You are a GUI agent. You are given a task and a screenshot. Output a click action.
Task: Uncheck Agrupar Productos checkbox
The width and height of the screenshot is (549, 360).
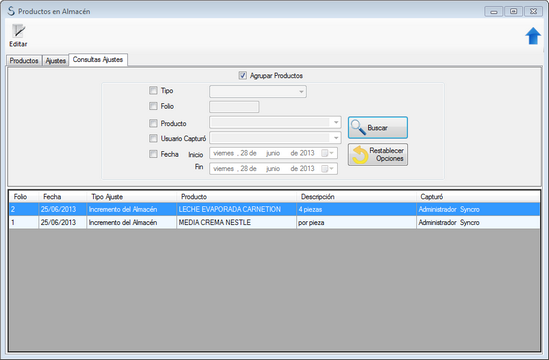point(242,75)
